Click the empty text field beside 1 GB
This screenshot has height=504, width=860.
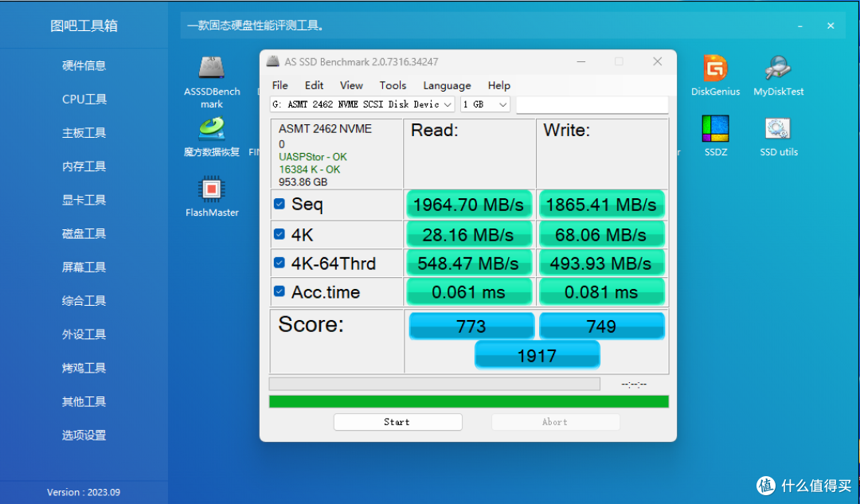point(592,104)
